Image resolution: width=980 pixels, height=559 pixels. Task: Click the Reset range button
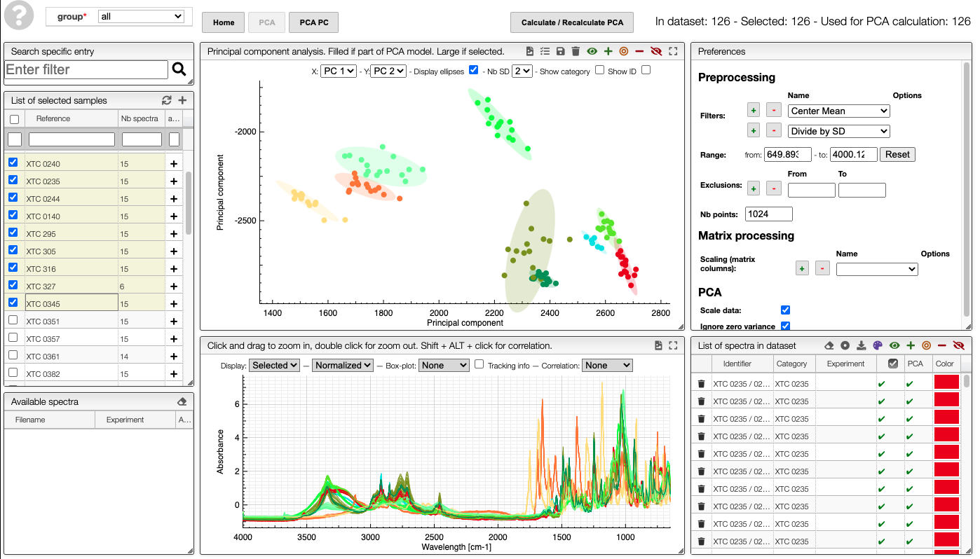[x=897, y=154]
